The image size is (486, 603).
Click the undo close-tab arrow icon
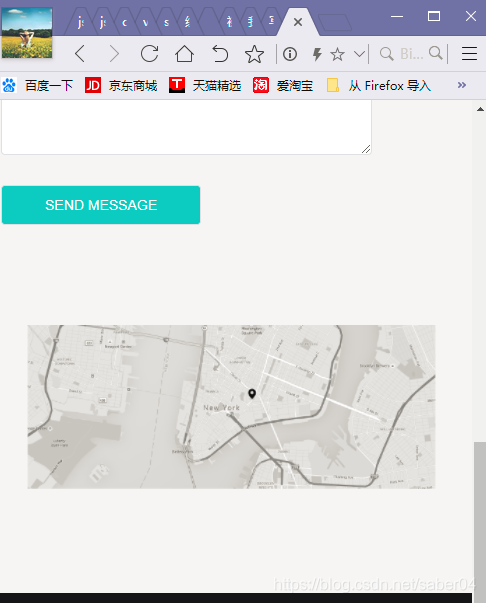(220, 53)
